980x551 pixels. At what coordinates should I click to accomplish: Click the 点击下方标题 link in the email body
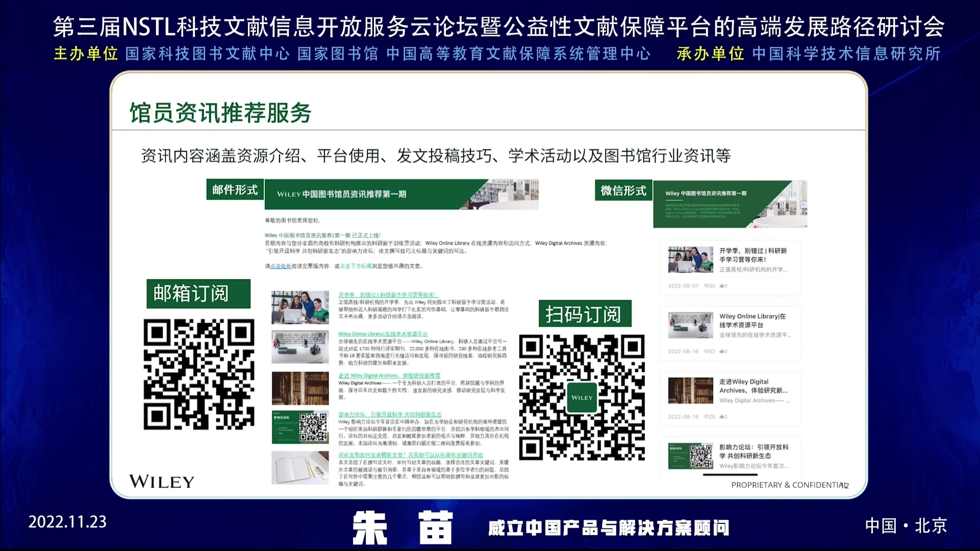pos(356,266)
